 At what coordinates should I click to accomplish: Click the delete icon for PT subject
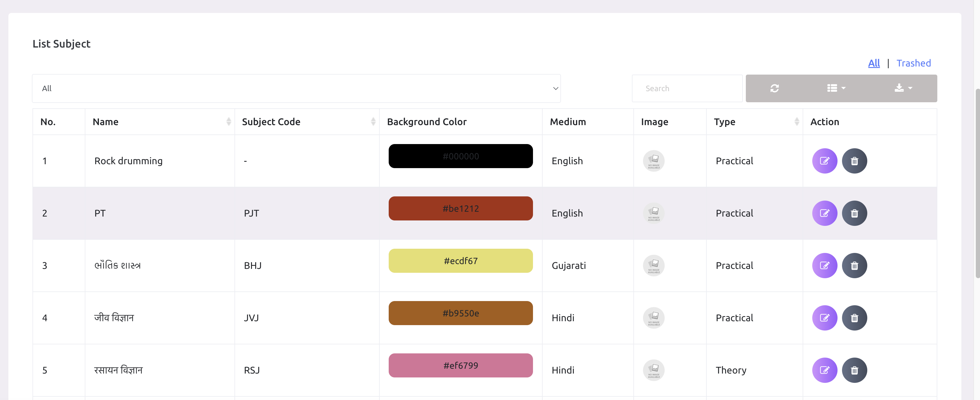pos(854,213)
